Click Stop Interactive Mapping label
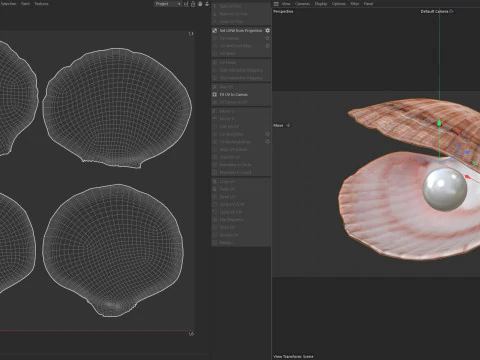 (x=241, y=78)
